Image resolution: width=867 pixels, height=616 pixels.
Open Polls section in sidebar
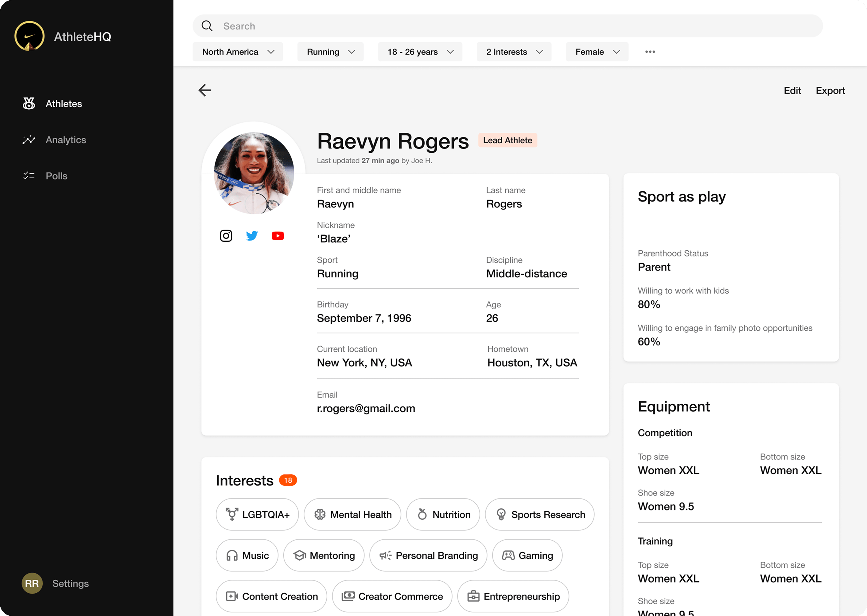click(x=56, y=175)
